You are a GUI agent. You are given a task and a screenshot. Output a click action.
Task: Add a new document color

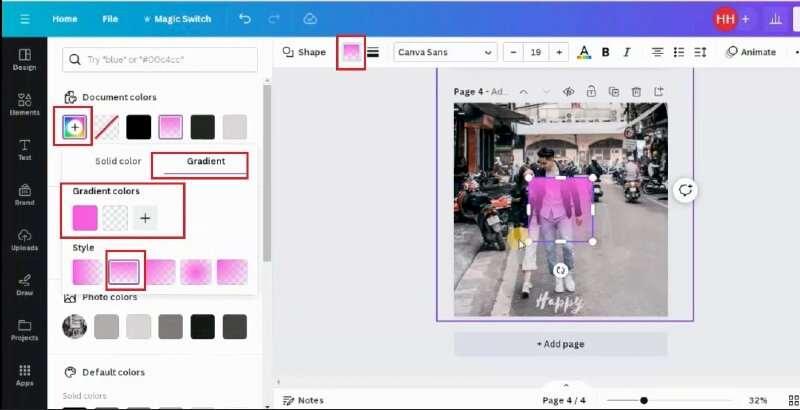75,127
